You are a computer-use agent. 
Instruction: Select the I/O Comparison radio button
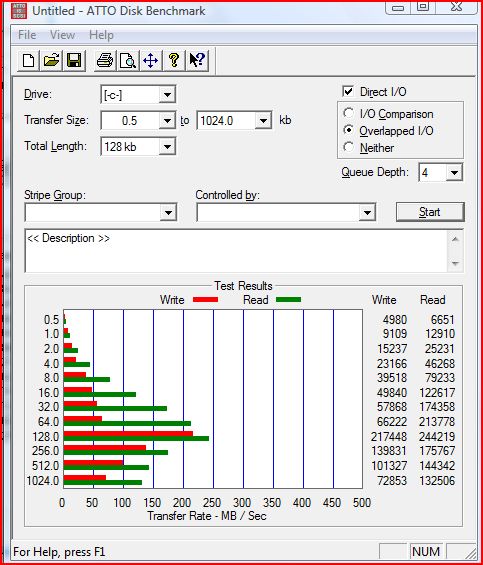pyautogui.click(x=349, y=113)
